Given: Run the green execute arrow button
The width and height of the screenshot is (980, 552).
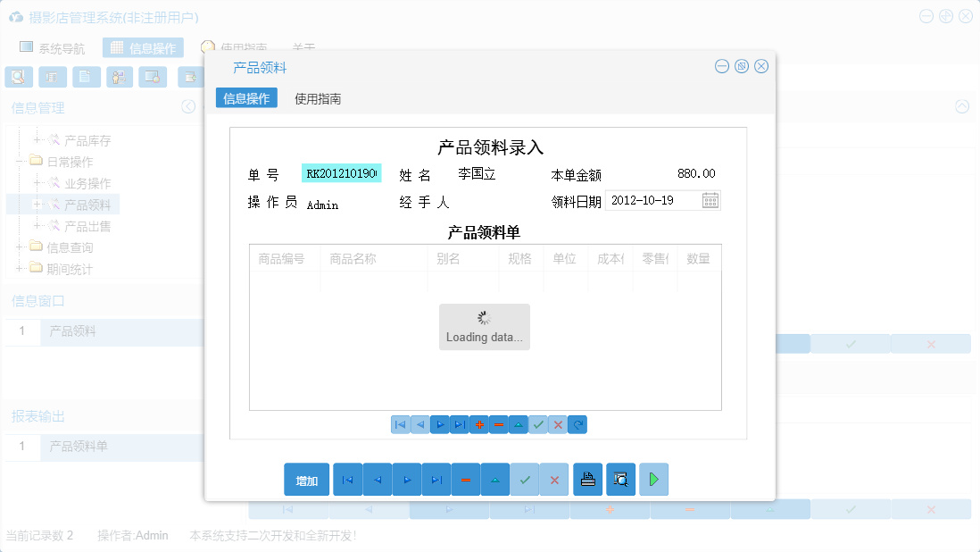Looking at the screenshot, I should [653, 480].
